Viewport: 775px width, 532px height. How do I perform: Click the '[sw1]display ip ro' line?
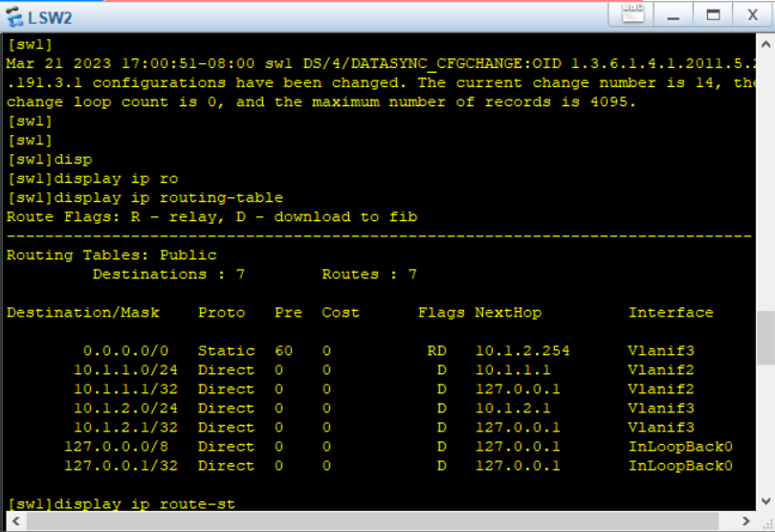click(x=93, y=179)
